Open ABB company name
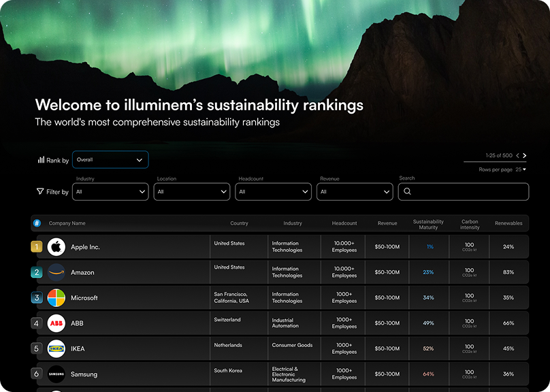550x392 pixels. (x=77, y=323)
